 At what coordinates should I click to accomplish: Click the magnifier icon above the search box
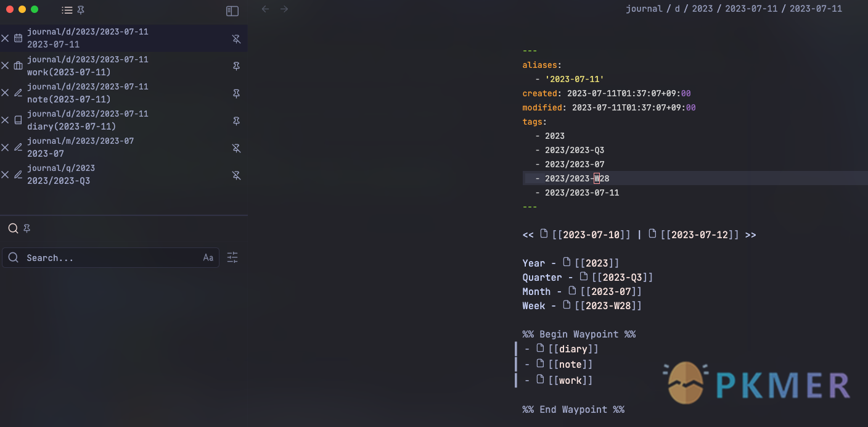pos(12,228)
